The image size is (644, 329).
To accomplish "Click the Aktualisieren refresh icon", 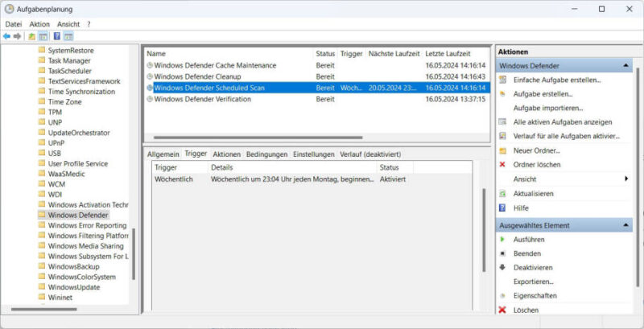I will [503, 194].
